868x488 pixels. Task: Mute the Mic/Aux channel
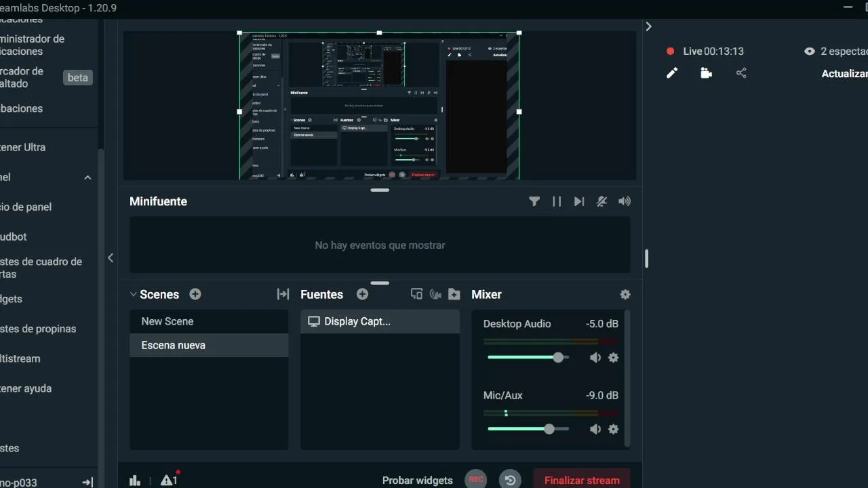[x=595, y=429]
